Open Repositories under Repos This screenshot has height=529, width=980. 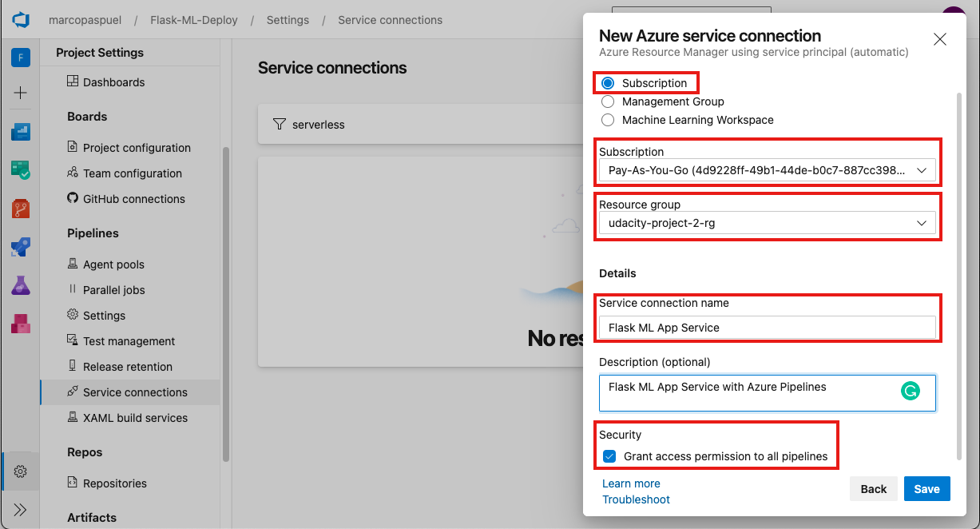pos(115,483)
